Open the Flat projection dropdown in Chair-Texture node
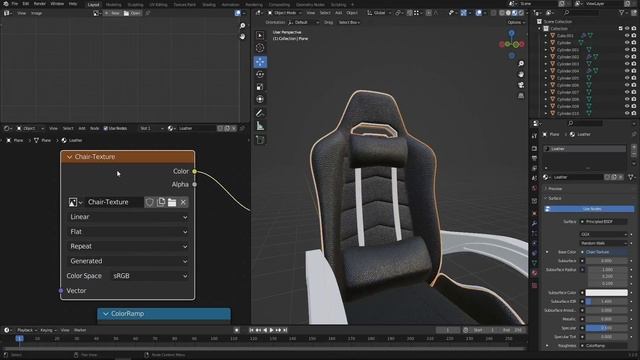Viewport: 640px width, 360px height. pos(128,231)
